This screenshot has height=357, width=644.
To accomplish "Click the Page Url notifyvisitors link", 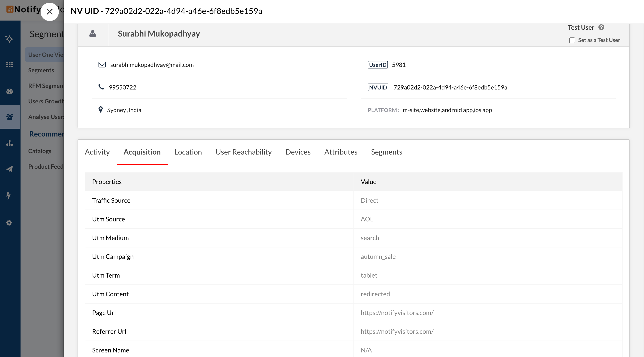I will pos(397,312).
